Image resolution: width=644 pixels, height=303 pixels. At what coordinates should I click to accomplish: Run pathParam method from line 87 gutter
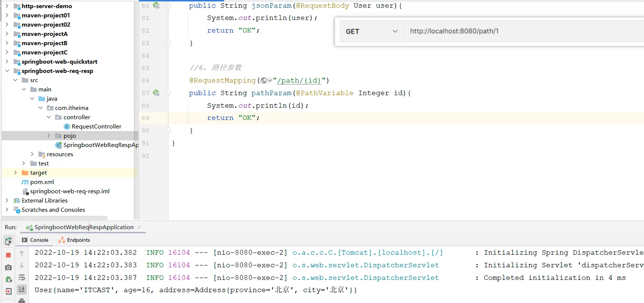(157, 93)
